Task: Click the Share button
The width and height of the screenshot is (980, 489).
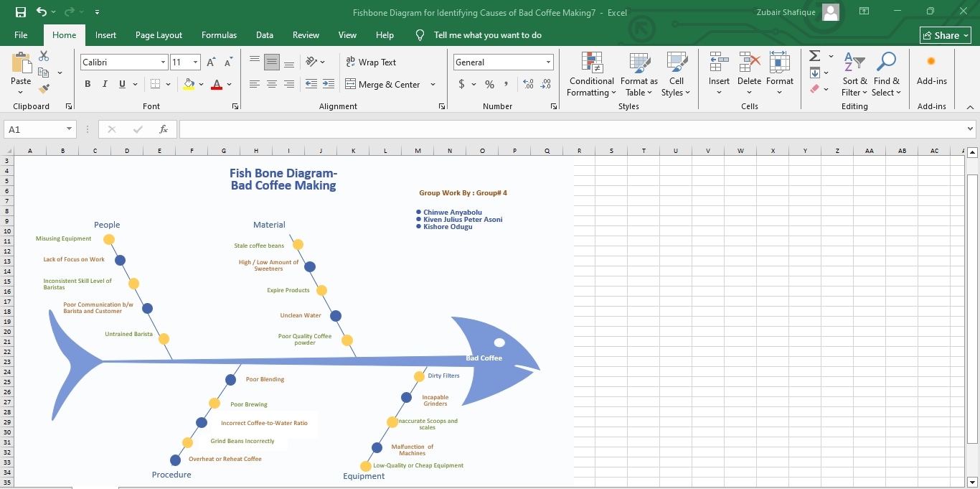Action: pos(945,34)
